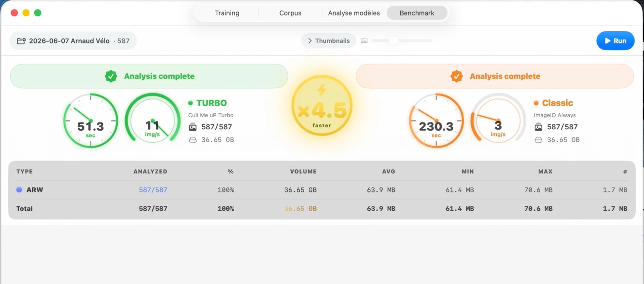
Task: Open the Corpus tab
Action: (290, 13)
